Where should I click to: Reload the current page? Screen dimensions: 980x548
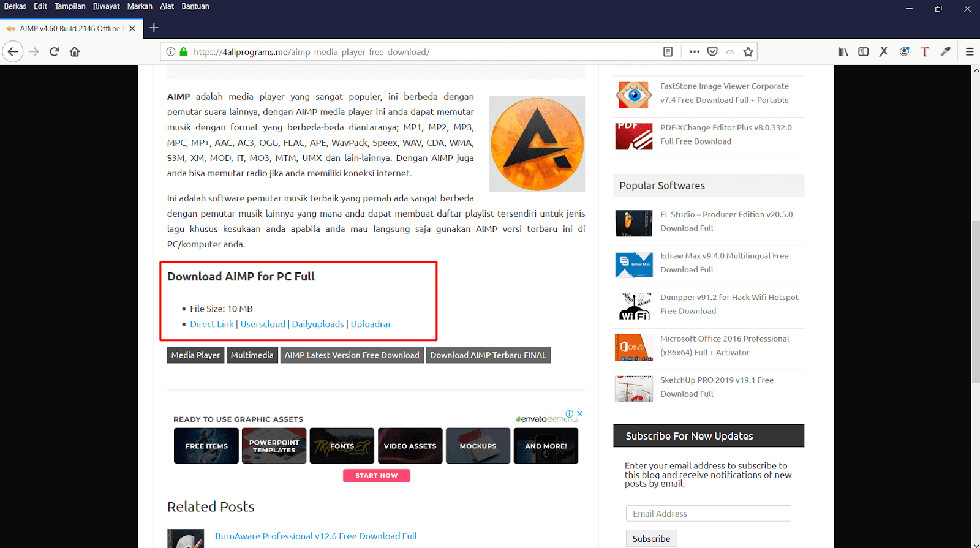(55, 52)
